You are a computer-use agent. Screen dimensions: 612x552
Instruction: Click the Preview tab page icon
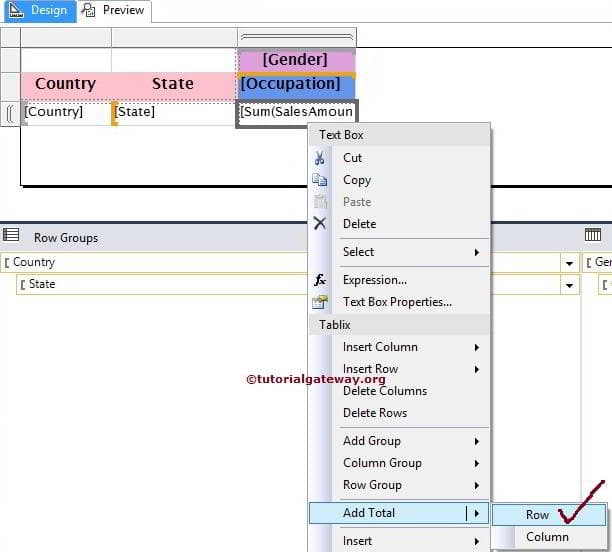click(x=88, y=10)
